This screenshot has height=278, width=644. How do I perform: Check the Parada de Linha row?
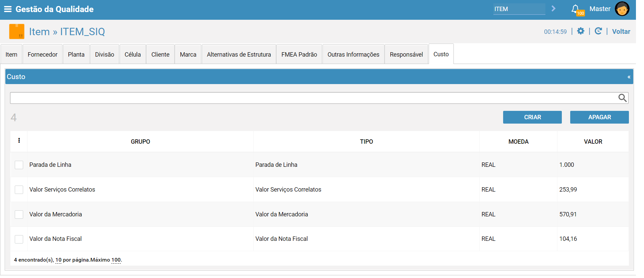point(19,165)
